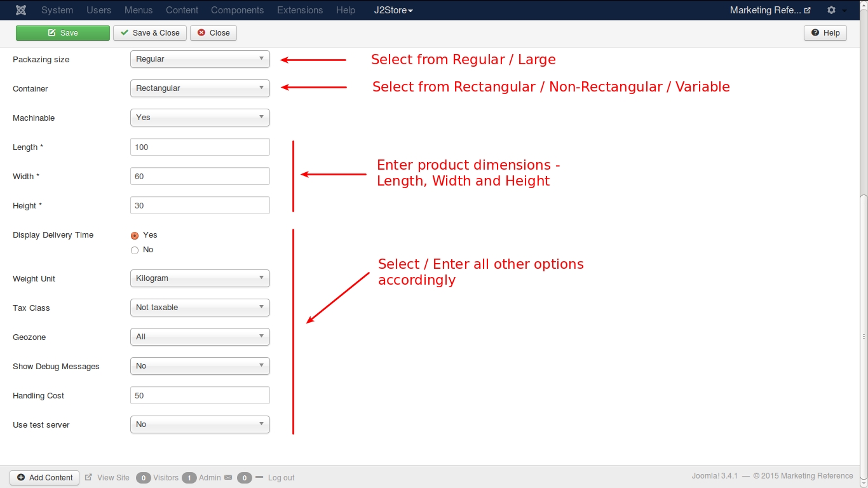Expand the Weight Unit dropdown
This screenshot has width=868, height=488.
[200, 278]
